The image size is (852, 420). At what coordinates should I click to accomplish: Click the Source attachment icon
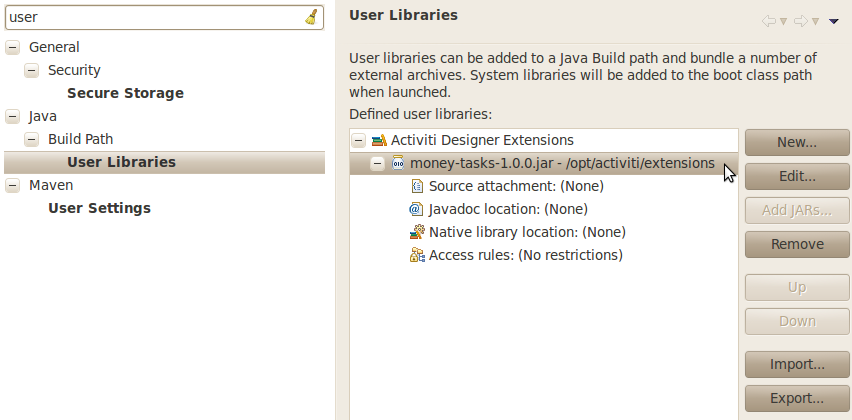[x=417, y=186]
